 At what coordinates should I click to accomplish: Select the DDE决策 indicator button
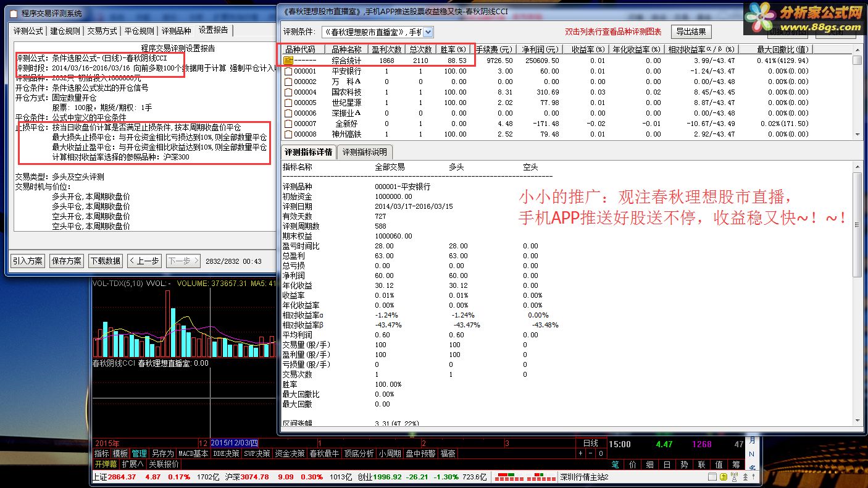226,453
